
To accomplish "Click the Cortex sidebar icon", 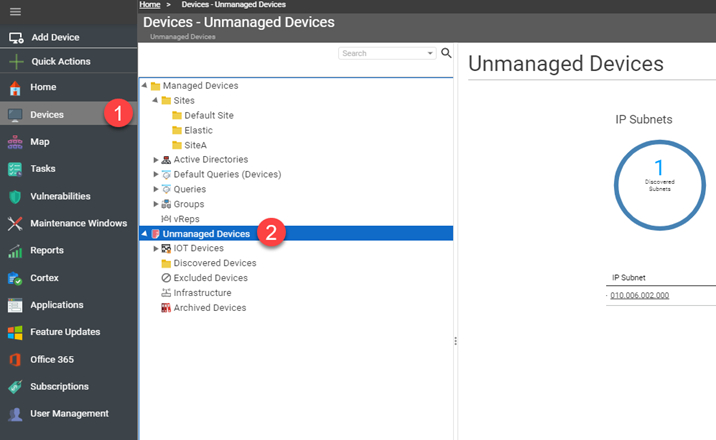I will tap(15, 278).
